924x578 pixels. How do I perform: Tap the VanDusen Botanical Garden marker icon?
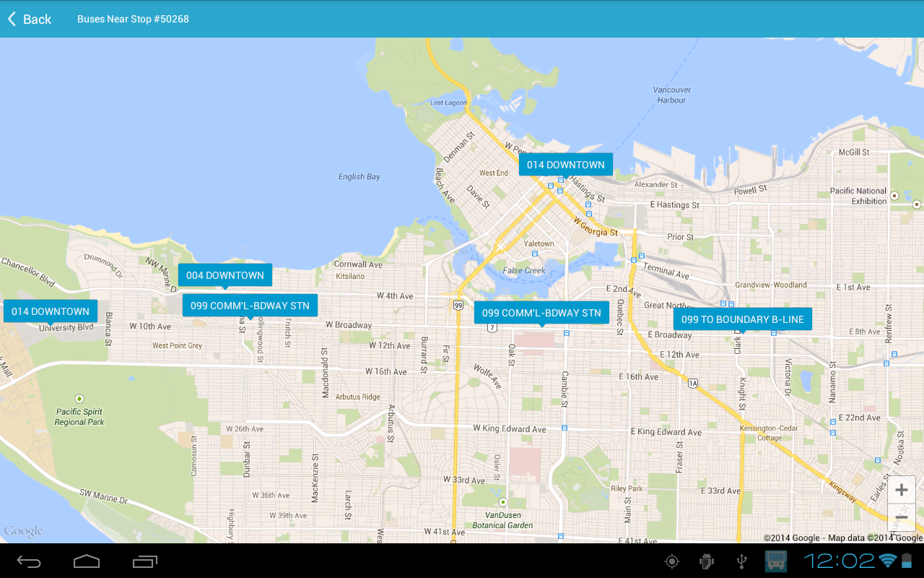pos(503,502)
